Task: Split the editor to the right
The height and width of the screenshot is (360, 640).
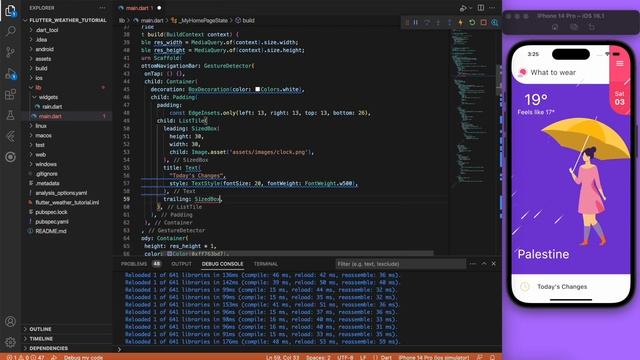Action: (x=481, y=8)
